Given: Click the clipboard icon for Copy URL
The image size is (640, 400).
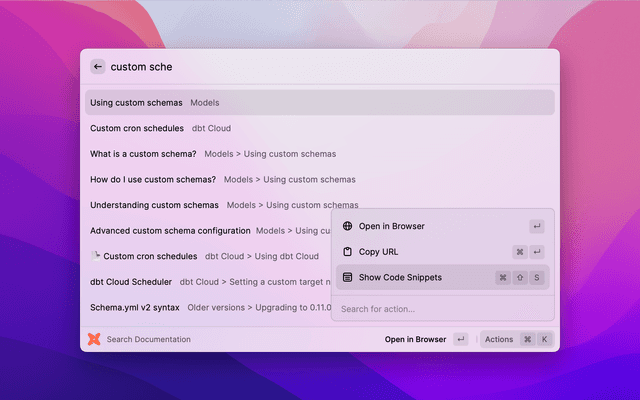Looking at the screenshot, I should click(x=347, y=252).
